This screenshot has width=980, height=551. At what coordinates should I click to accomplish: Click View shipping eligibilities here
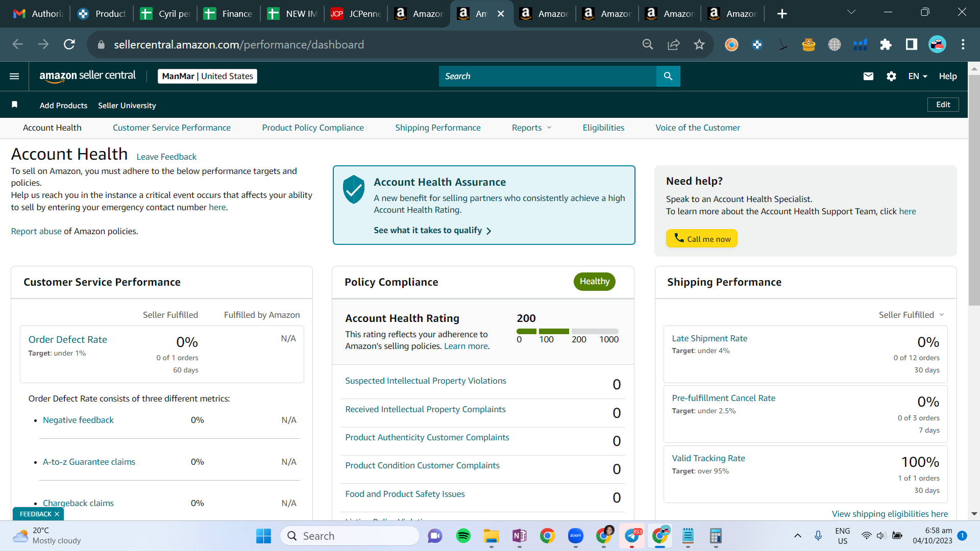(x=890, y=514)
